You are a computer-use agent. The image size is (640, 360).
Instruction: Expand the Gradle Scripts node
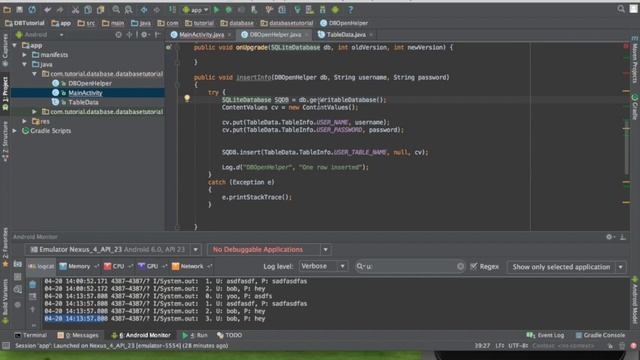pos(15,131)
